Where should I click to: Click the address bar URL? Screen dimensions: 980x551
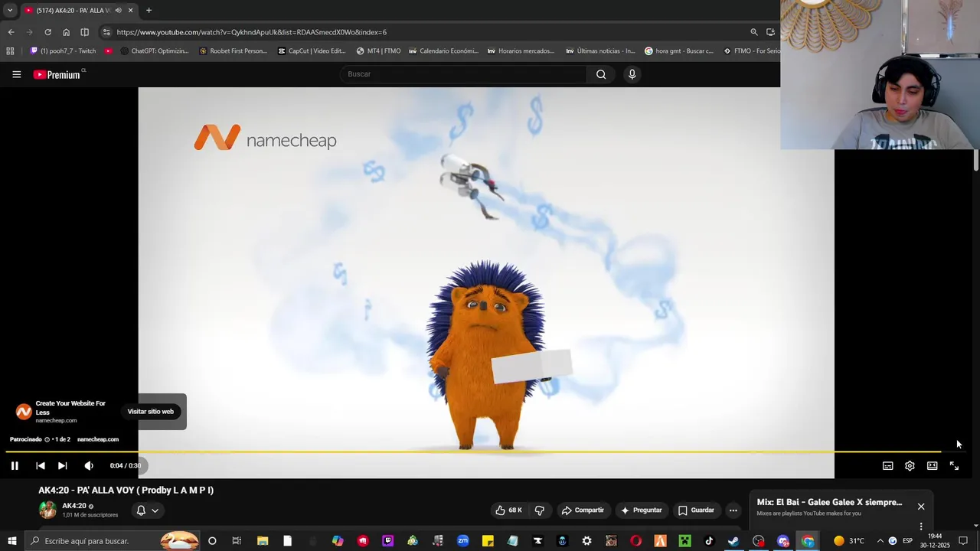pos(252,32)
